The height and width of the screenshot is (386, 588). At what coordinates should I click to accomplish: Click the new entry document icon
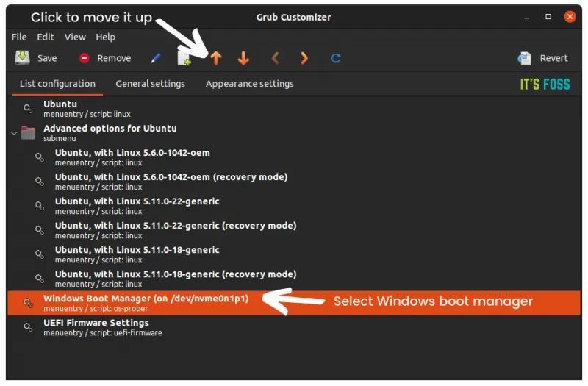[184, 59]
